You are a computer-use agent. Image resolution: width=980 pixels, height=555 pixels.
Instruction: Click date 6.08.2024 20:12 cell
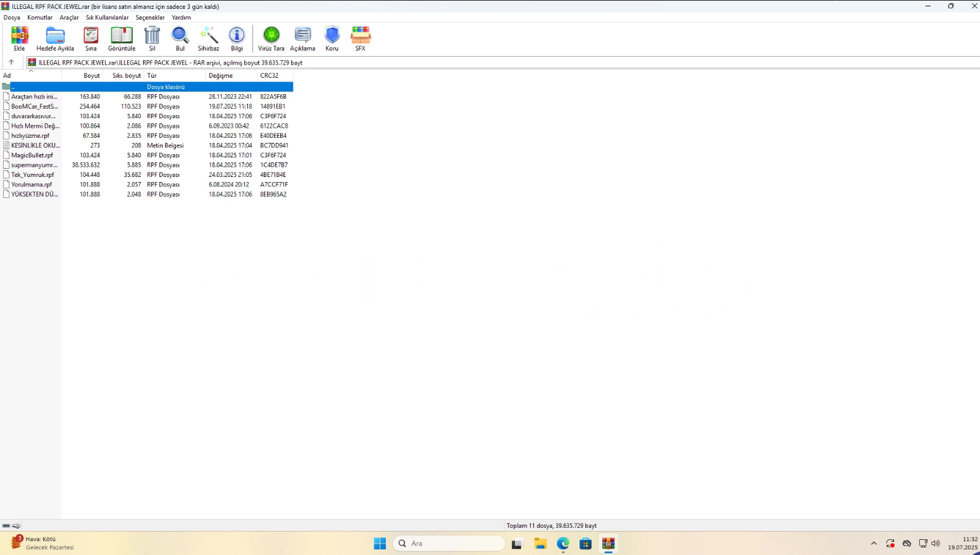point(229,185)
